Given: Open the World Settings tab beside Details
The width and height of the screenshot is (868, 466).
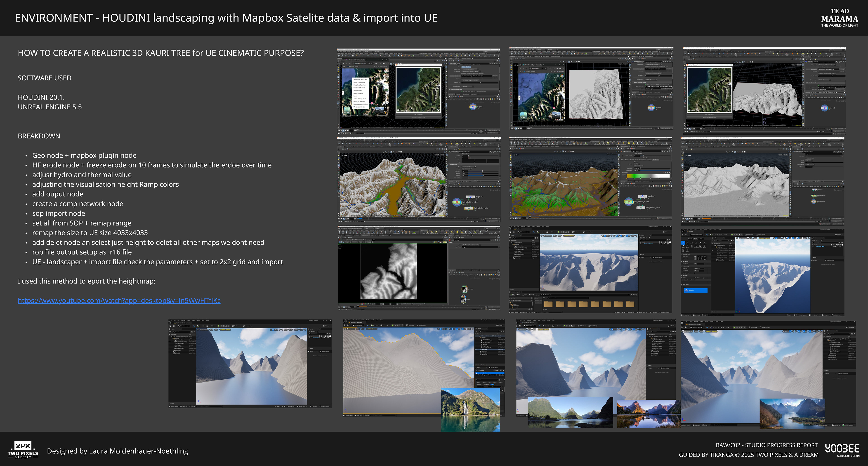Looking at the screenshot, I should point(658,258).
